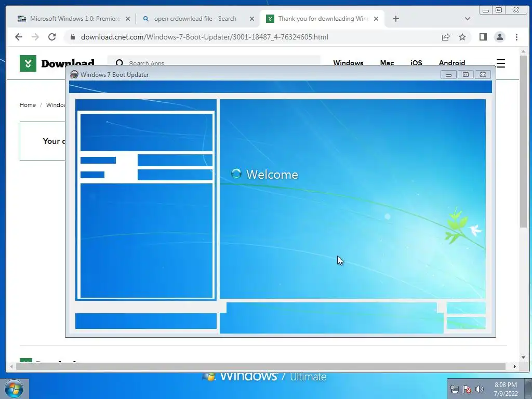This screenshot has height=399, width=532.
Task: Open the hamburger menu on Download site
Action: coord(501,63)
